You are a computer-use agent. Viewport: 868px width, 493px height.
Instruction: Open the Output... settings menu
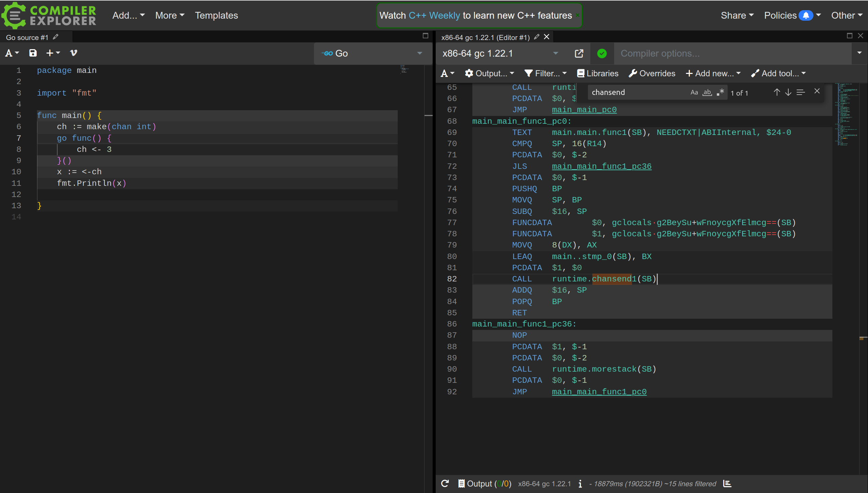click(490, 73)
